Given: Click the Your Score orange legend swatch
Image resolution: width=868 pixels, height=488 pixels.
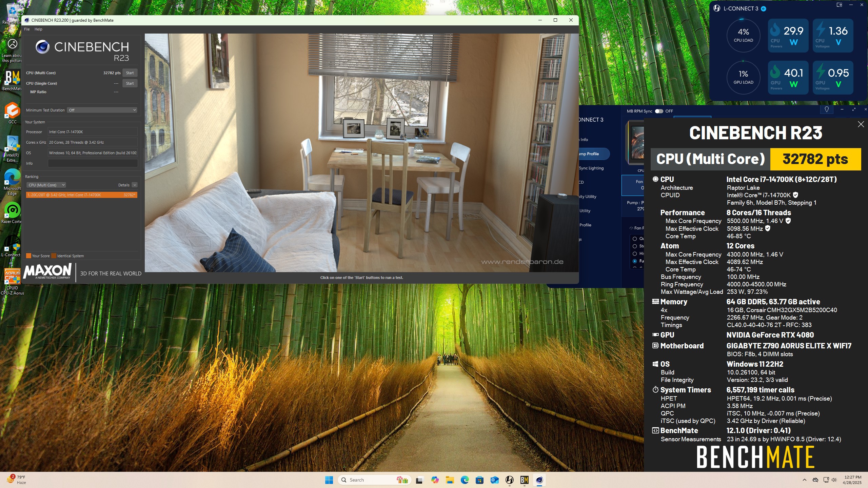Looking at the screenshot, I should pos(29,256).
